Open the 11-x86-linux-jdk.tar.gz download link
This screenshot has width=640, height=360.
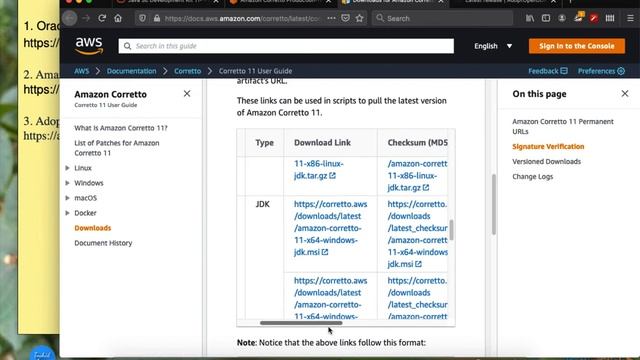coord(318,169)
